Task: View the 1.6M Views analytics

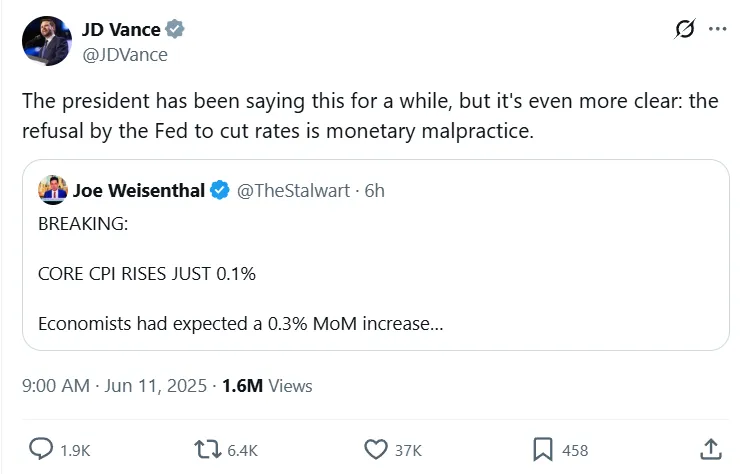Action: (267, 385)
